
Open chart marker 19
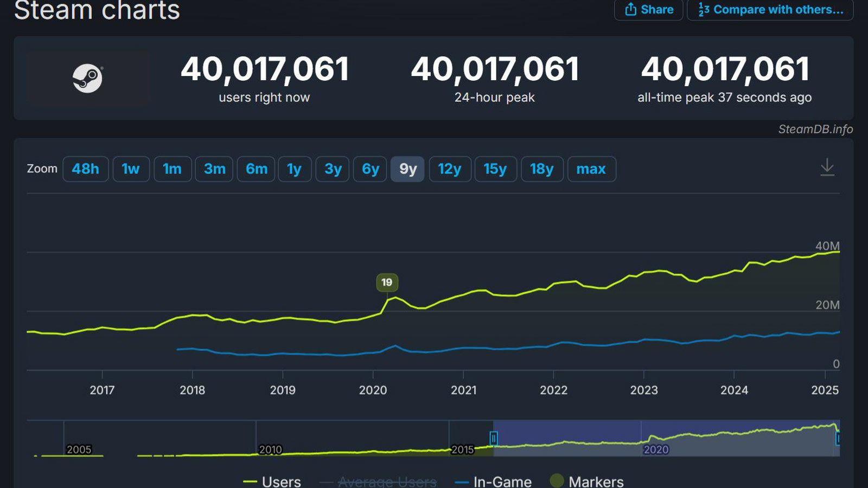click(x=387, y=282)
